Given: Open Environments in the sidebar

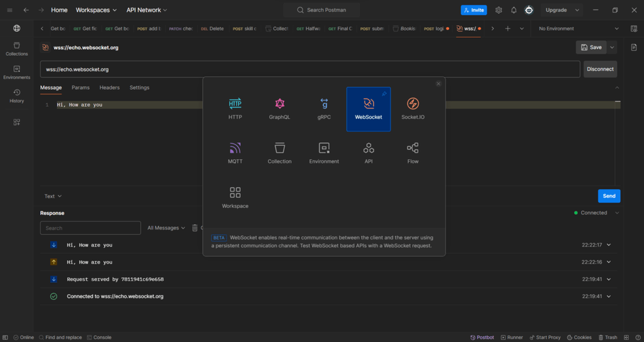Looking at the screenshot, I should click(17, 72).
